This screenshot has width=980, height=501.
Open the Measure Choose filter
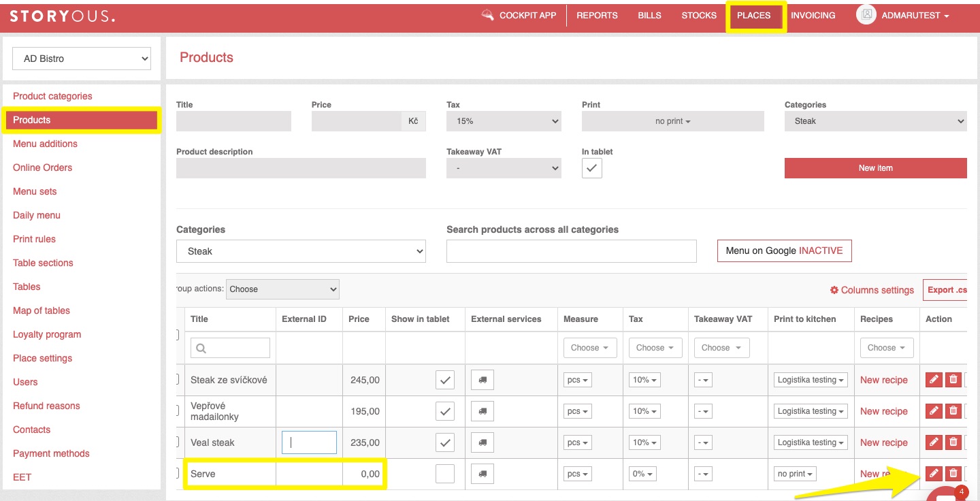(589, 348)
